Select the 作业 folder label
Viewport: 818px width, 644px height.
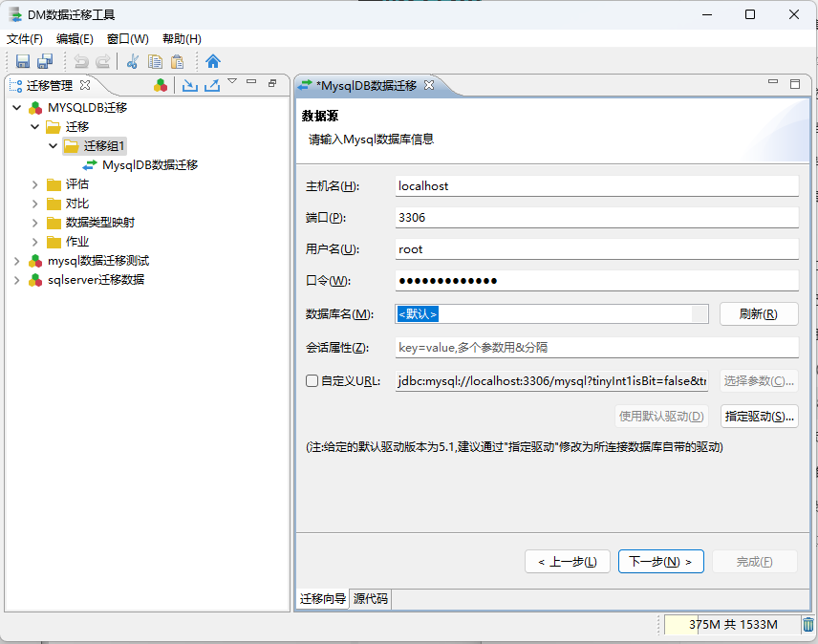77,242
